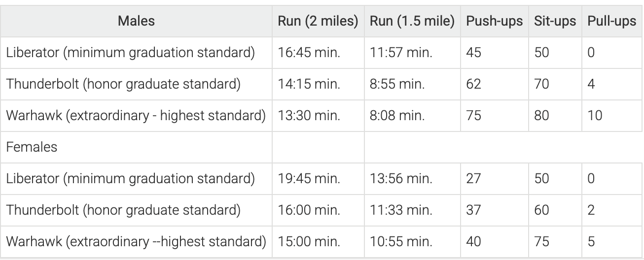The image size is (644, 260).
Task: Select the Push-ups column header
Action: point(494,22)
